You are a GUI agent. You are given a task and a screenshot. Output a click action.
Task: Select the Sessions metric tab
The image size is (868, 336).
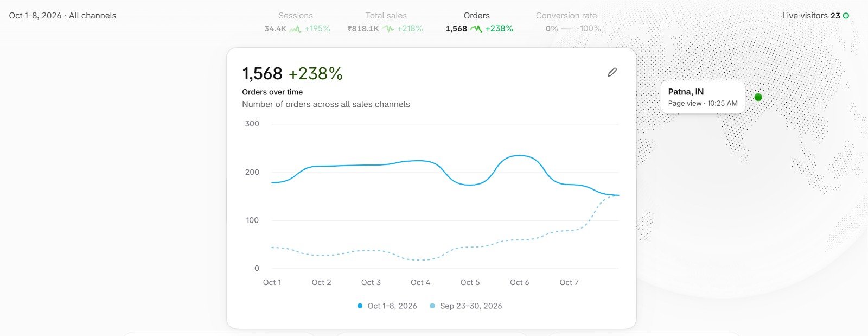(297, 22)
